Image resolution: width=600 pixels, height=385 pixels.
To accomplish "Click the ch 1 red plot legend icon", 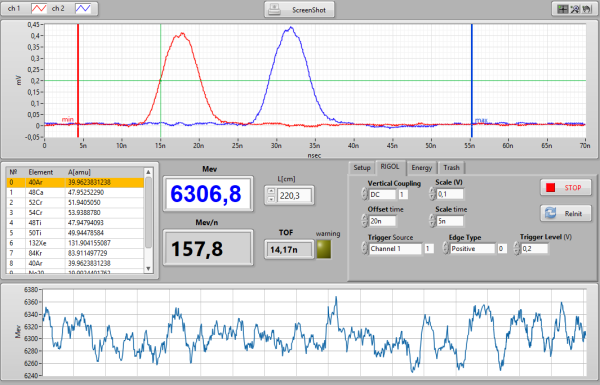I will 39,8.
